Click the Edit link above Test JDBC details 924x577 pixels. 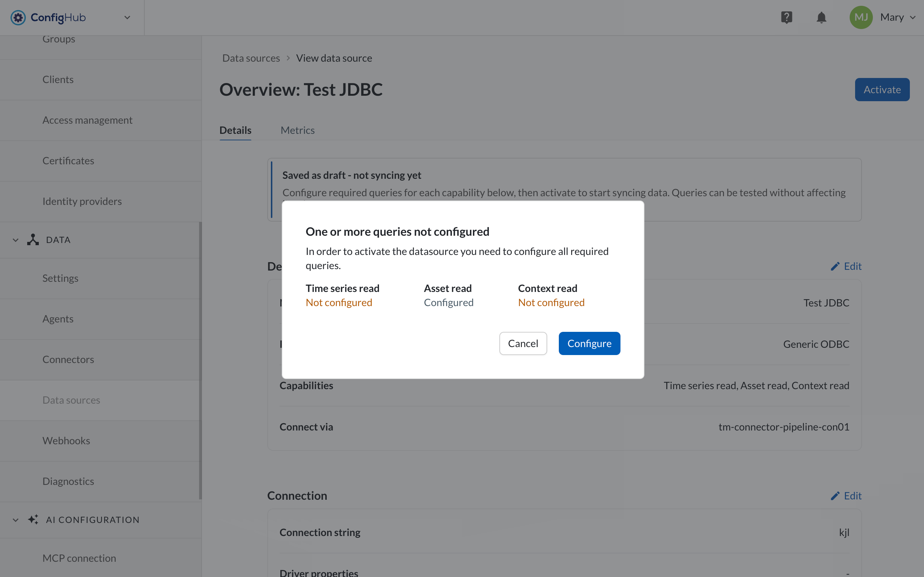(x=846, y=266)
